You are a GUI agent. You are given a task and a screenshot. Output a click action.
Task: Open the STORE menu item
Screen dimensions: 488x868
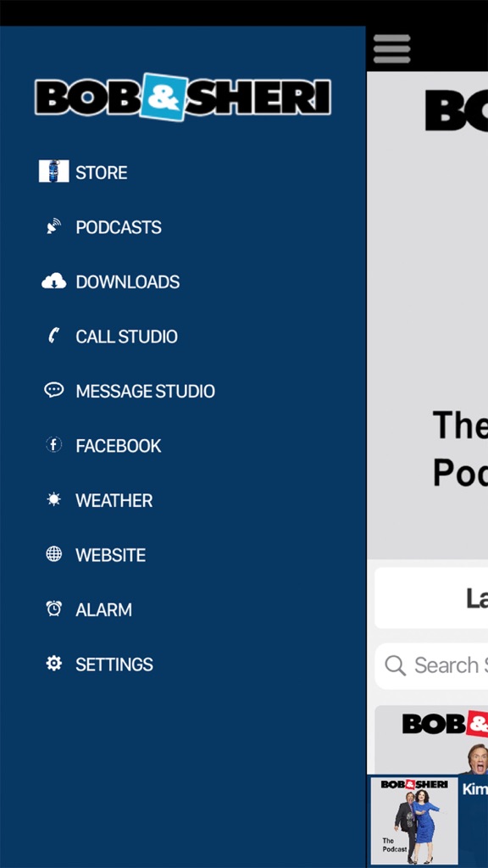coord(102,173)
